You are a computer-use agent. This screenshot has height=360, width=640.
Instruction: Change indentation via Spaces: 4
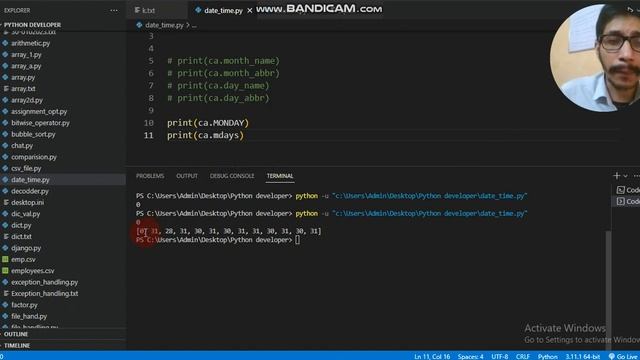tap(471, 356)
